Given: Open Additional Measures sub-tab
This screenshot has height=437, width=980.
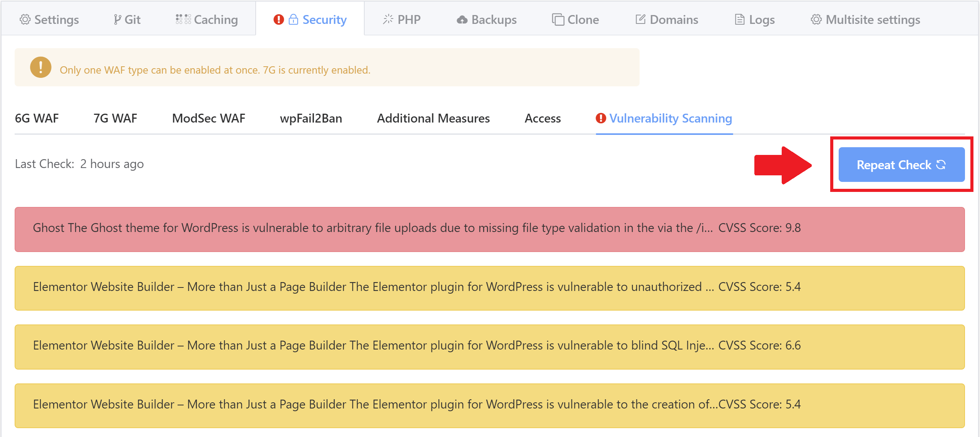Looking at the screenshot, I should pyautogui.click(x=434, y=118).
